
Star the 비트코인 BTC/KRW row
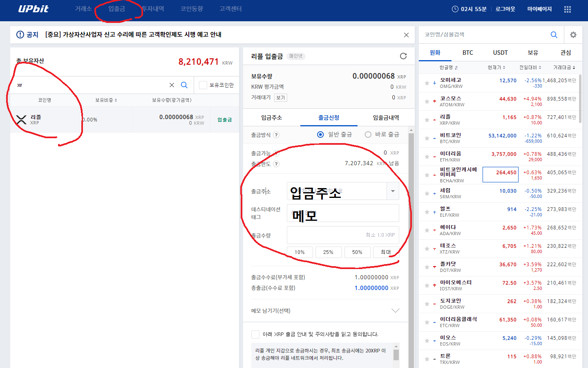[x=427, y=138]
